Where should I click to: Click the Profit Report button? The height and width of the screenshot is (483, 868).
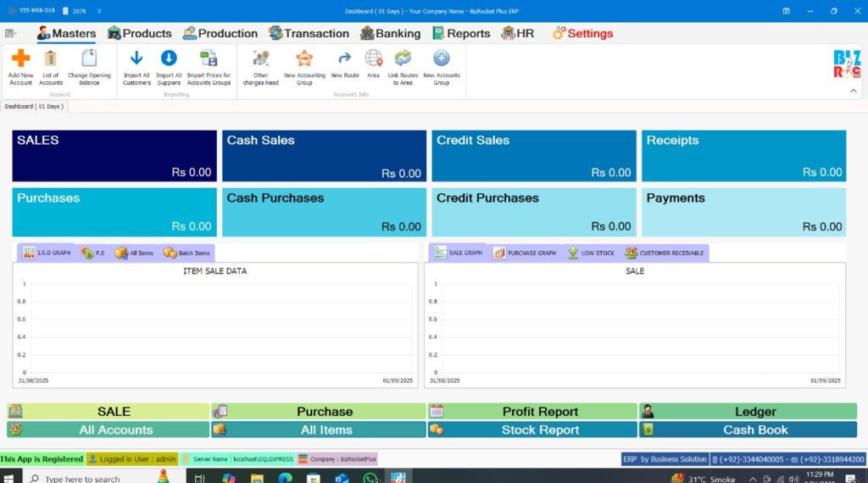pyautogui.click(x=540, y=412)
